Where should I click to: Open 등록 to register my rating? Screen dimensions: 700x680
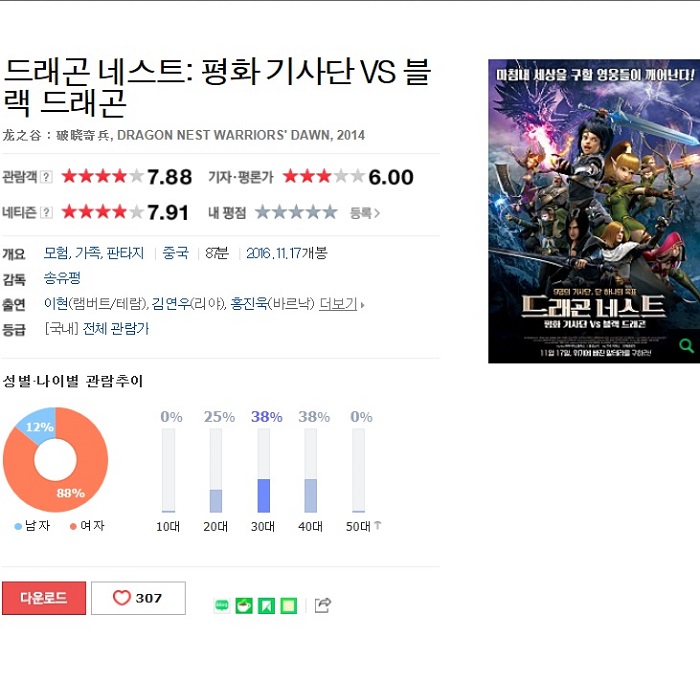point(364,213)
